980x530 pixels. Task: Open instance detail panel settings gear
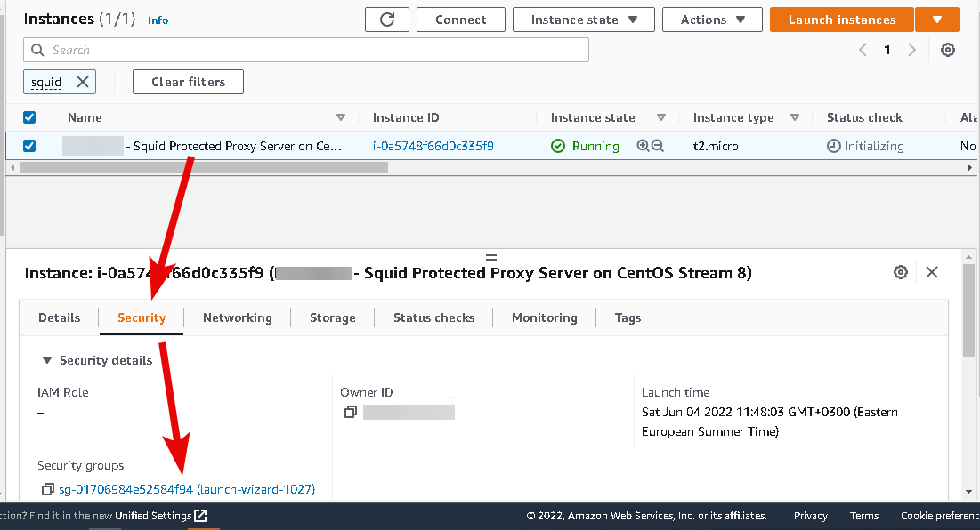[x=900, y=272]
